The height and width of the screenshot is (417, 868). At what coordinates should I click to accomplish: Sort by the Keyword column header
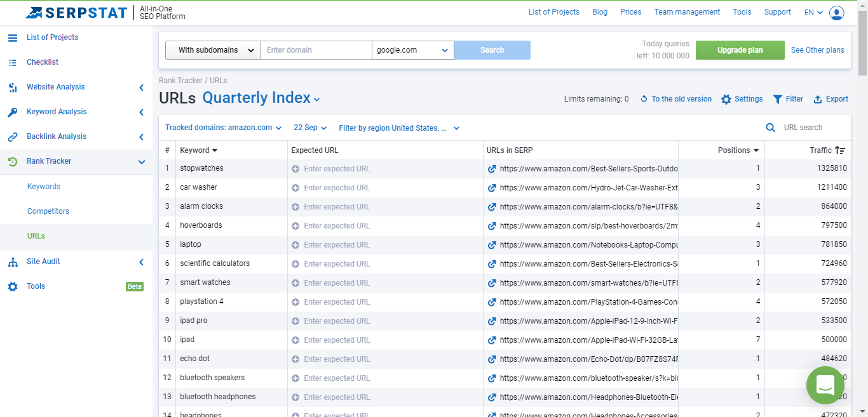click(198, 150)
